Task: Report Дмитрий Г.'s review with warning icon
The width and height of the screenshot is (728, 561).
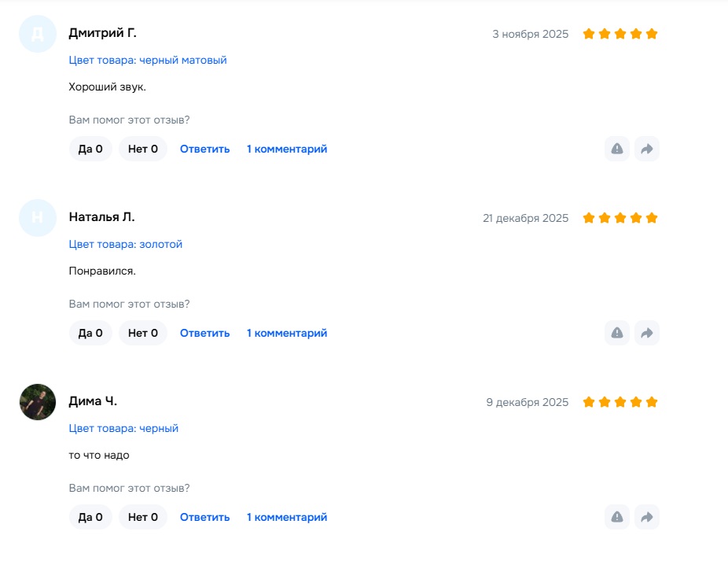Action: coord(617,149)
